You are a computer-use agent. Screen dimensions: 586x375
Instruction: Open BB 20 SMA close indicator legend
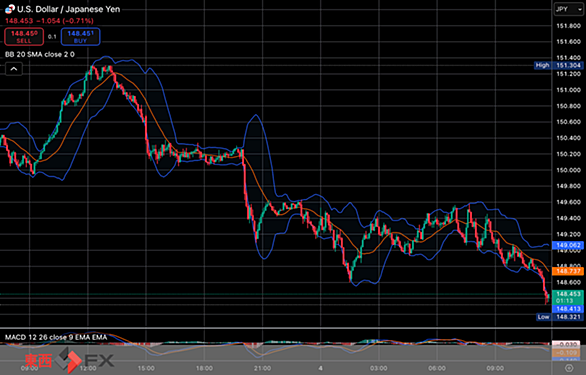click(x=40, y=55)
